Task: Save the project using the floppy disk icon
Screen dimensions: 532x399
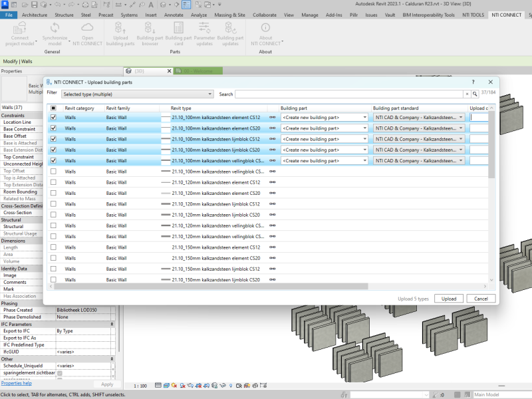Action: [35, 5]
